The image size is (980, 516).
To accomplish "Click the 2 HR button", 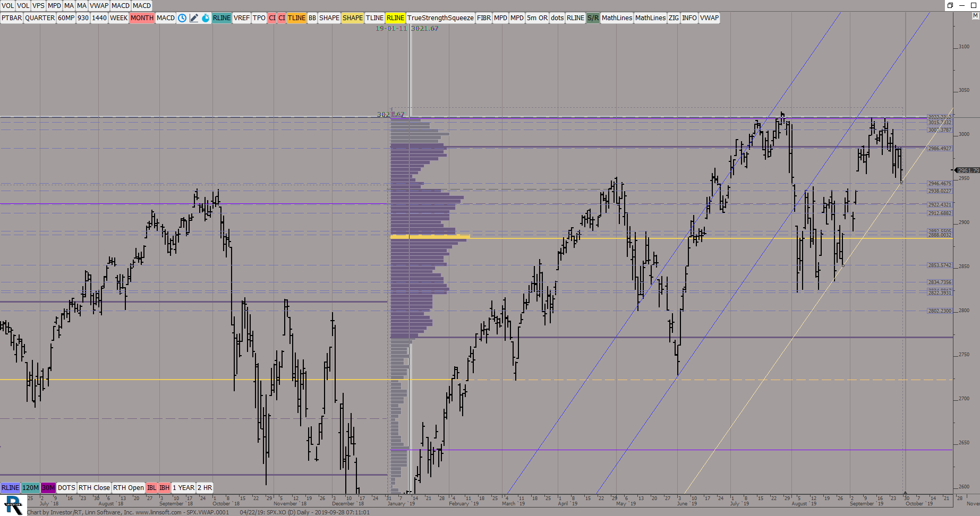I will pos(204,488).
